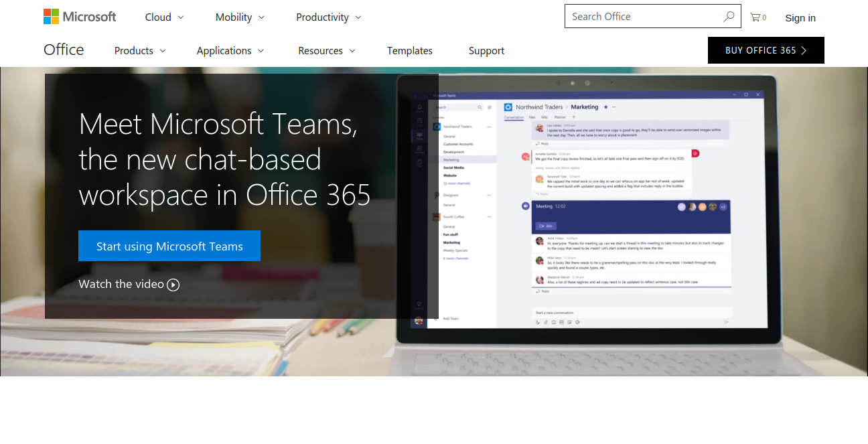Click Start using Microsoft Teams
868x444 pixels.
click(169, 246)
